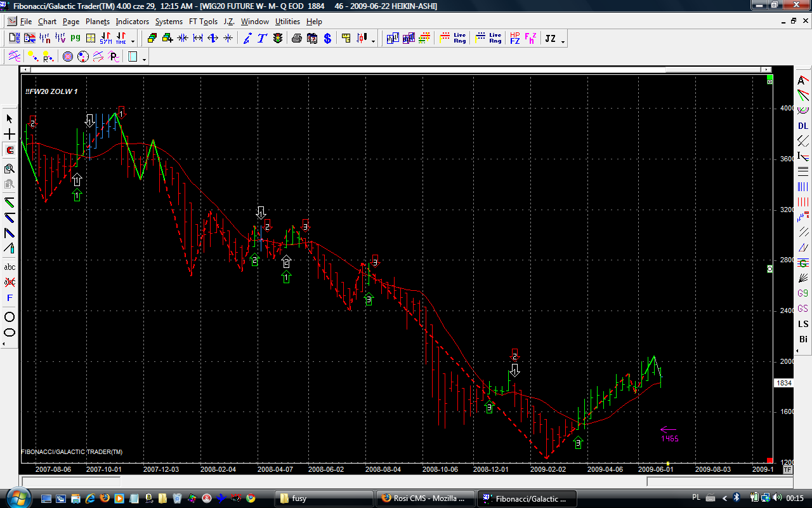This screenshot has height=508, width=812.
Task: Click the TF button at chart corner
Action: [787, 470]
